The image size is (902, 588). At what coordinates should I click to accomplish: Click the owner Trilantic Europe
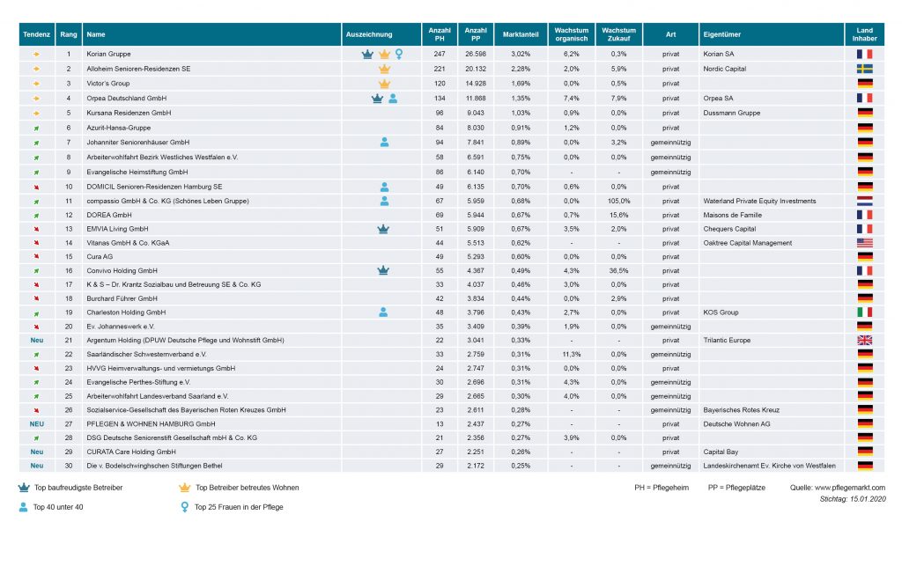(727, 341)
